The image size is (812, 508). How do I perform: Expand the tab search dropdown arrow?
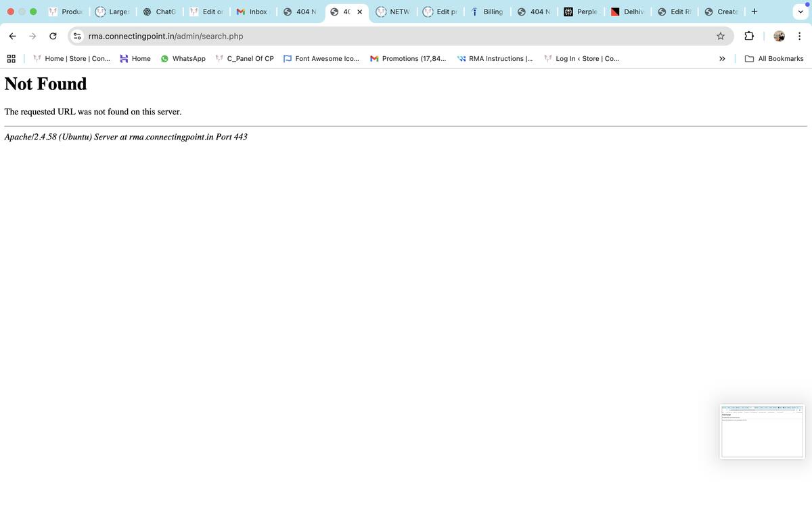pyautogui.click(x=800, y=12)
